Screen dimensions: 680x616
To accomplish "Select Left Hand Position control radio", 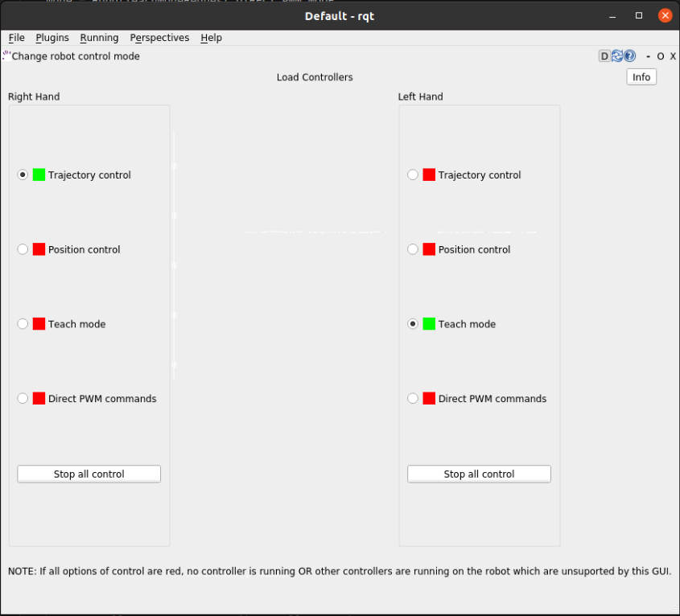I will click(413, 249).
